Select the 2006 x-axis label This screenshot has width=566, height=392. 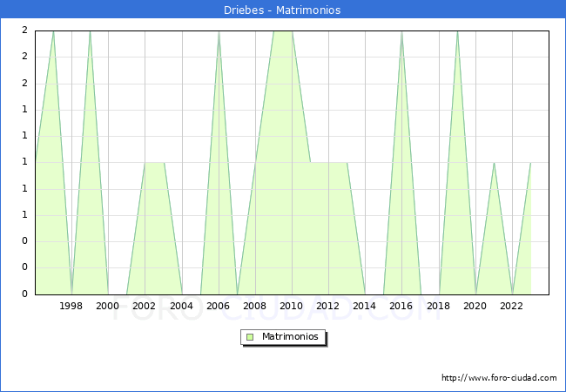218,306
